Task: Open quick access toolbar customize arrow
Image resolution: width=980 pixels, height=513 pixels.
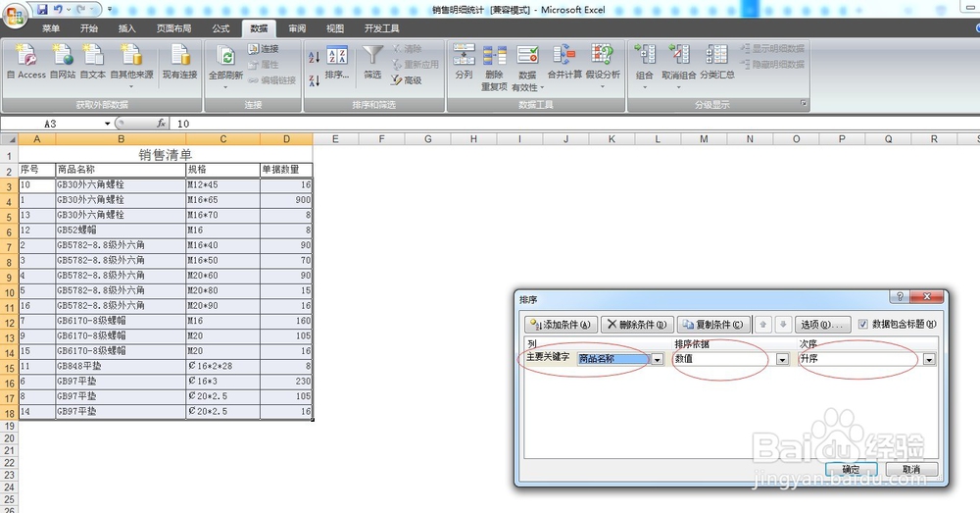Action: [x=110, y=10]
